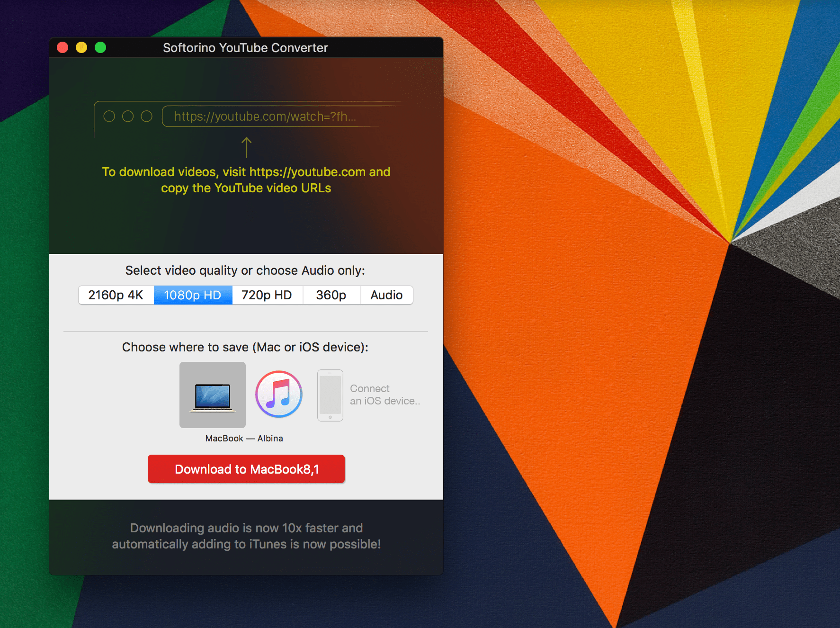This screenshot has height=628, width=840.
Task: Select the MacBook laptop icon as destination
Action: click(213, 395)
